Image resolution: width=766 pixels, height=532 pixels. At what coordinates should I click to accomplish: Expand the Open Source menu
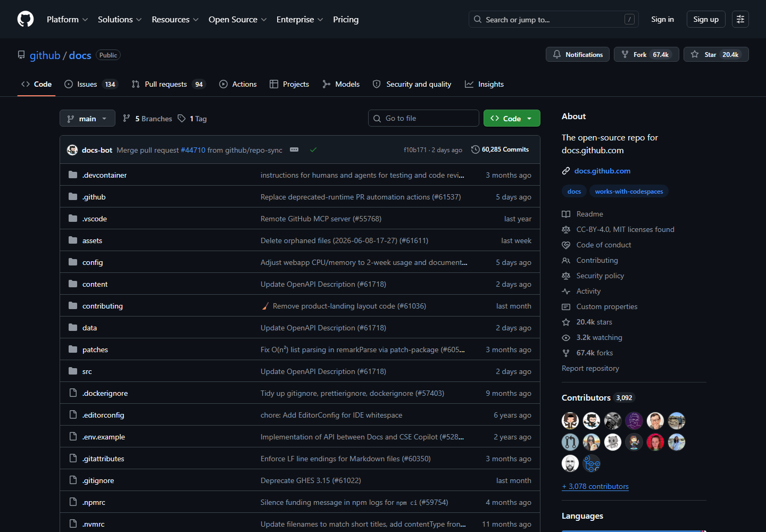[238, 19]
